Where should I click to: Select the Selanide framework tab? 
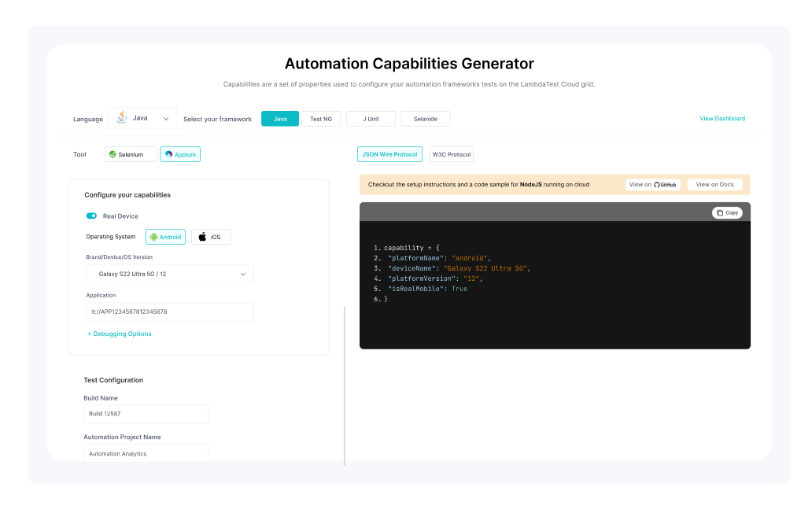(x=425, y=118)
